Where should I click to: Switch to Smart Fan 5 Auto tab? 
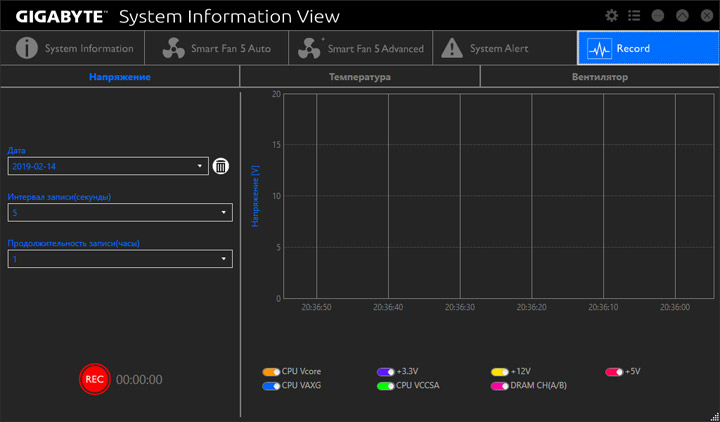[x=216, y=48]
